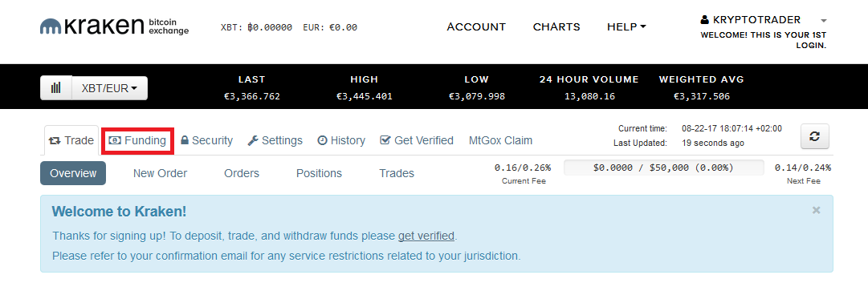868x295 pixels.
Task: Click the Kraken bitcoin exchange logo
Action: tap(114, 26)
